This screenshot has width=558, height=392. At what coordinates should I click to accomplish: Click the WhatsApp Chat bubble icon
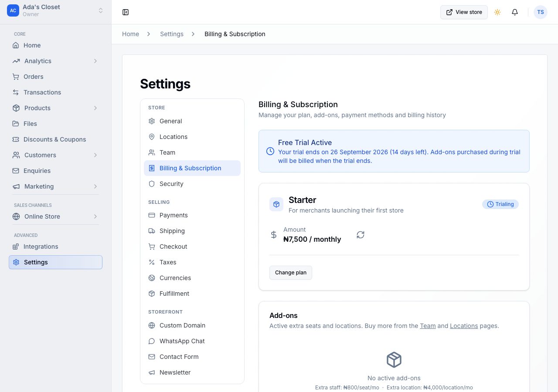coord(152,341)
